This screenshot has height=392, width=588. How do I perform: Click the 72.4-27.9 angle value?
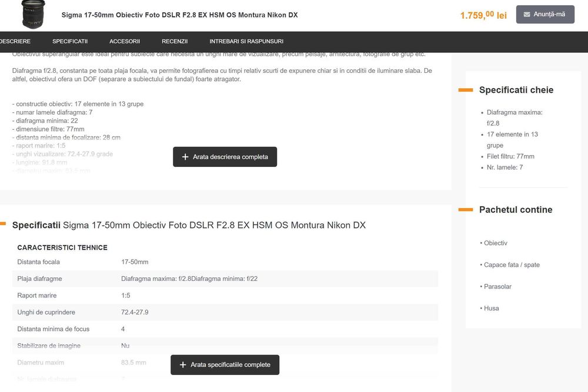[x=135, y=312]
